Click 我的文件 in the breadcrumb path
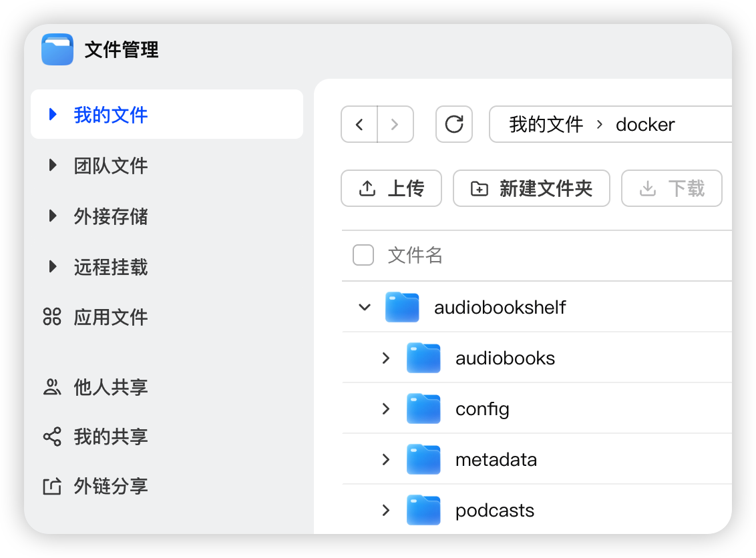 (x=546, y=125)
